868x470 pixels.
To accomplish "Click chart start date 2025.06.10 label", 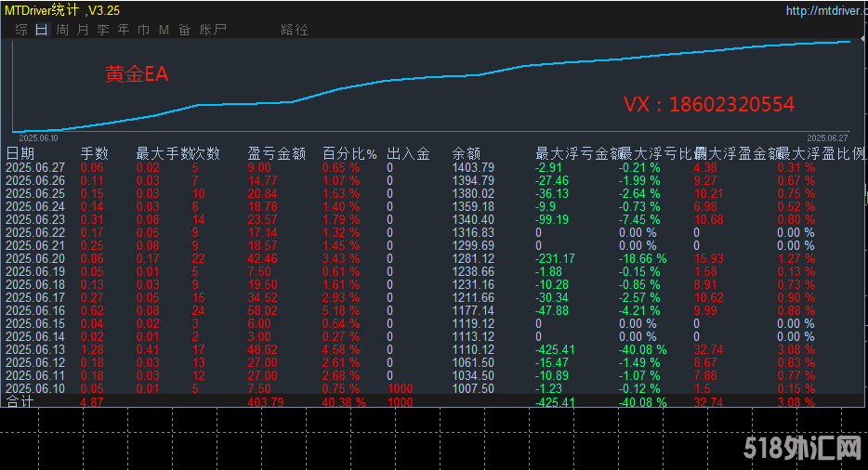I will click(38, 137).
